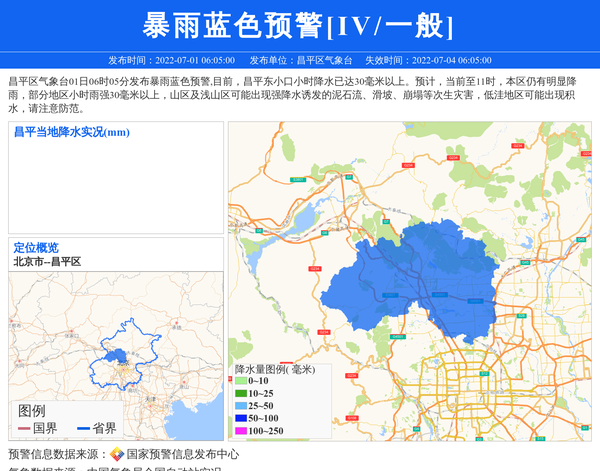
Task: Click the 国家预警信息发布中心 logo icon
Action: pos(117,454)
